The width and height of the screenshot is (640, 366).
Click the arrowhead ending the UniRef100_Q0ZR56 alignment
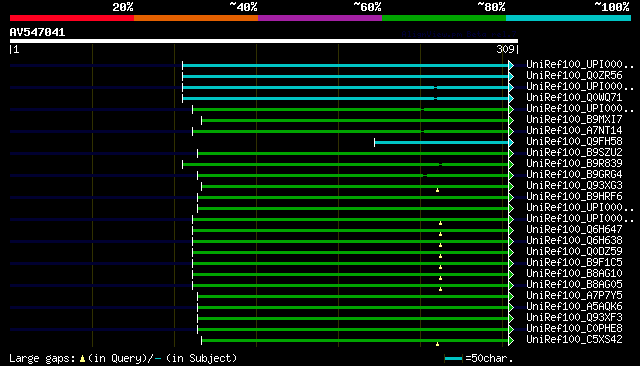click(x=511, y=76)
